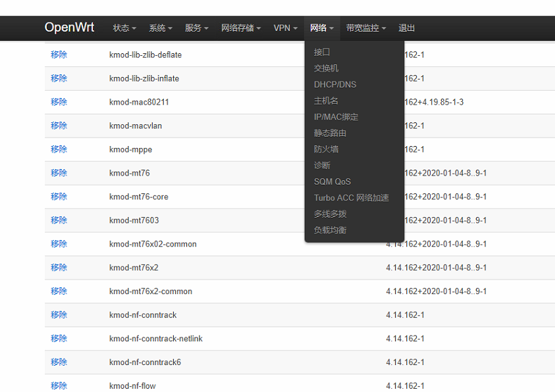Click package name kmod-mt76x02-common
The width and height of the screenshot is (555, 392).
(153, 244)
